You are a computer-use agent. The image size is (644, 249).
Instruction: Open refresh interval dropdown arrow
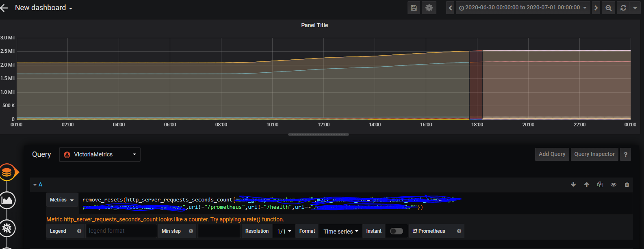tap(635, 8)
